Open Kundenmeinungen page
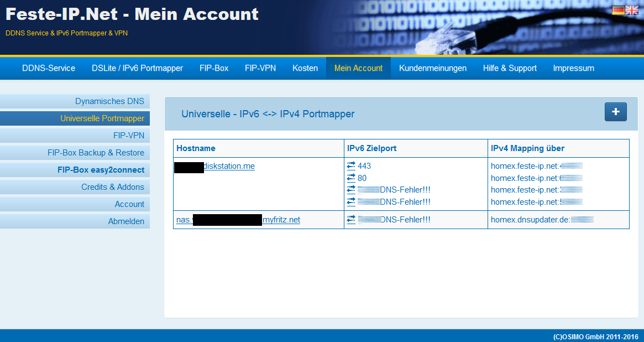 433,68
